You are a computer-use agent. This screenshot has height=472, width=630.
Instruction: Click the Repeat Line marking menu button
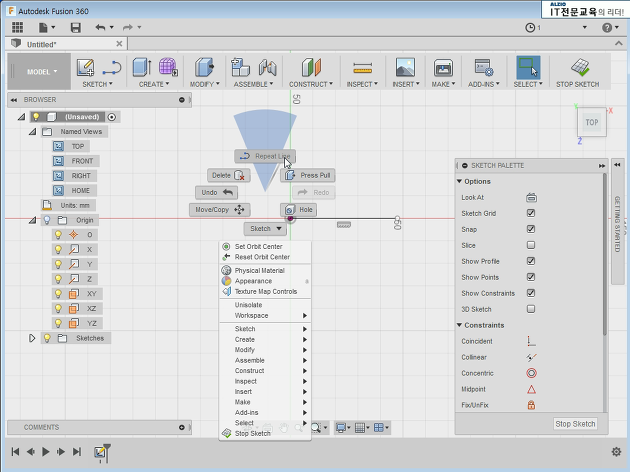coord(265,156)
